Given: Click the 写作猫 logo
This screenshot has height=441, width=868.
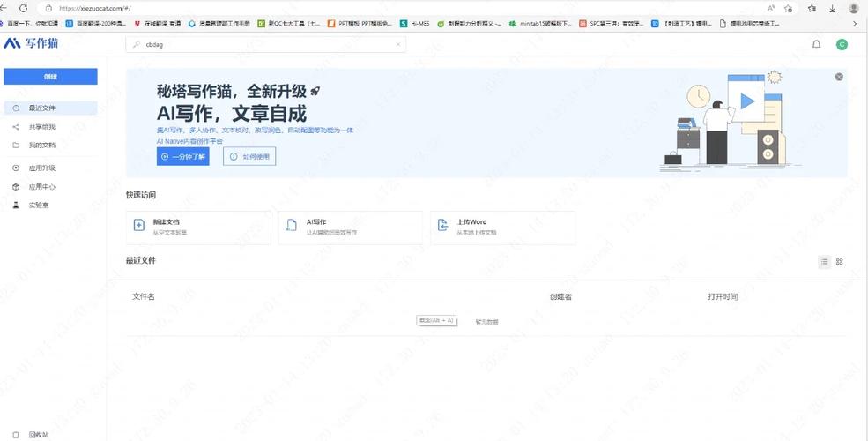Looking at the screenshot, I should (31, 43).
